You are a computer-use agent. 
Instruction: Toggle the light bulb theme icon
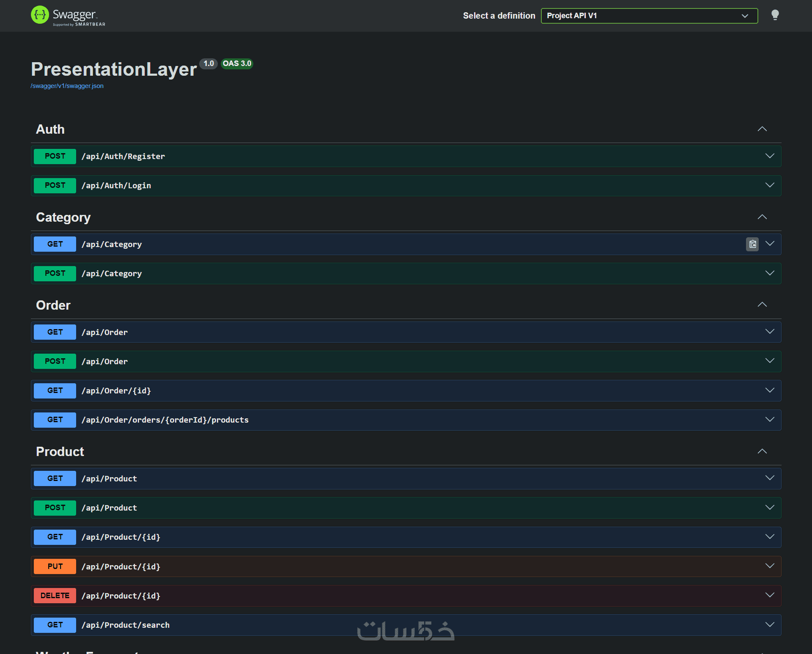click(x=775, y=15)
